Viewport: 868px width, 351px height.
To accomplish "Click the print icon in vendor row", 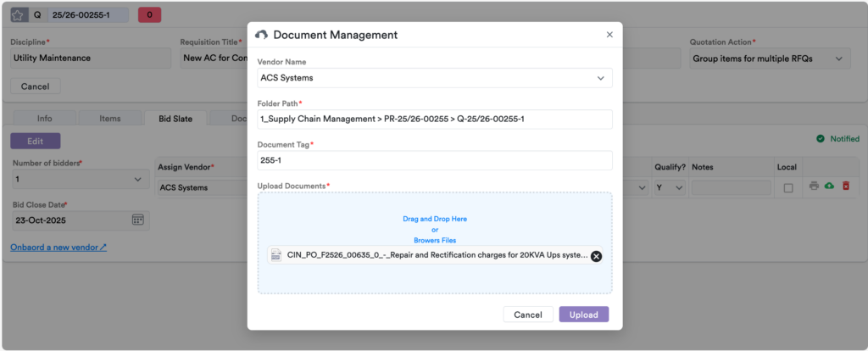I will coord(814,186).
